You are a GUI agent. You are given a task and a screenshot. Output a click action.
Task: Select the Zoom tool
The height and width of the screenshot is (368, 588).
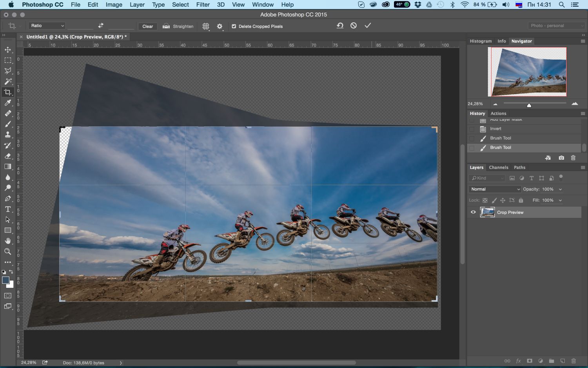pos(8,251)
